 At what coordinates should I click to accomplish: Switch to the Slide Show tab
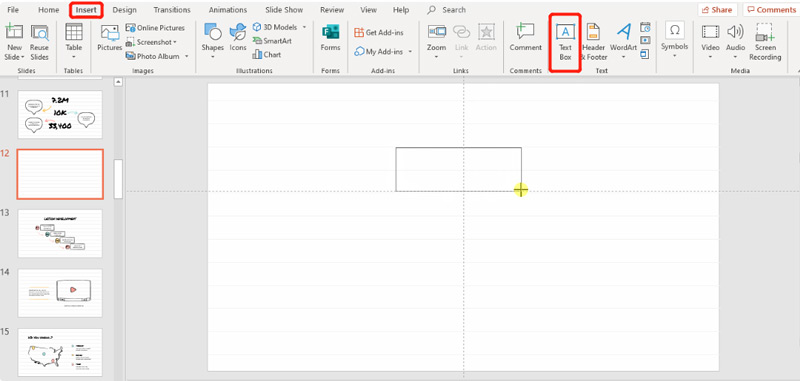(x=284, y=10)
